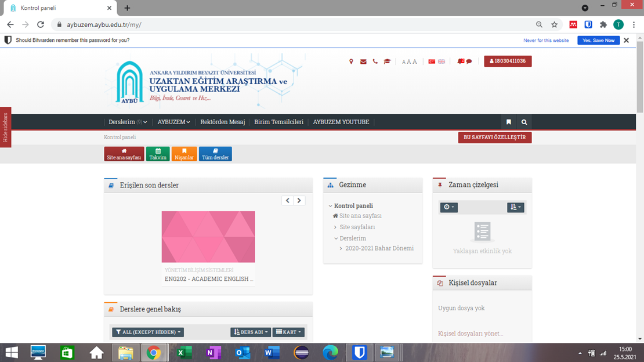Dismiss the Bitwarden password bar

tap(627, 40)
